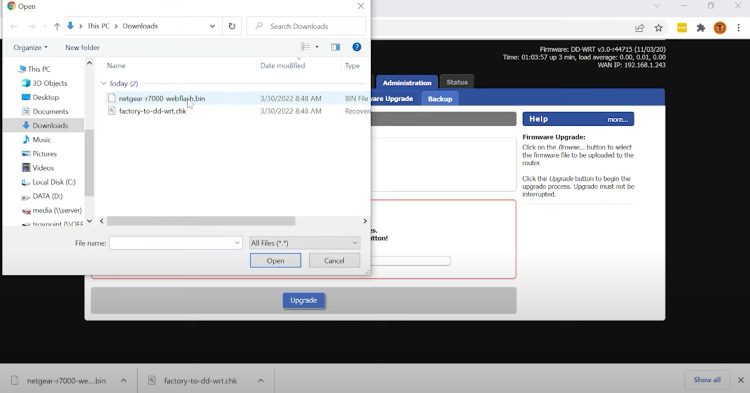
Task: Click the Open button
Action: click(x=276, y=261)
